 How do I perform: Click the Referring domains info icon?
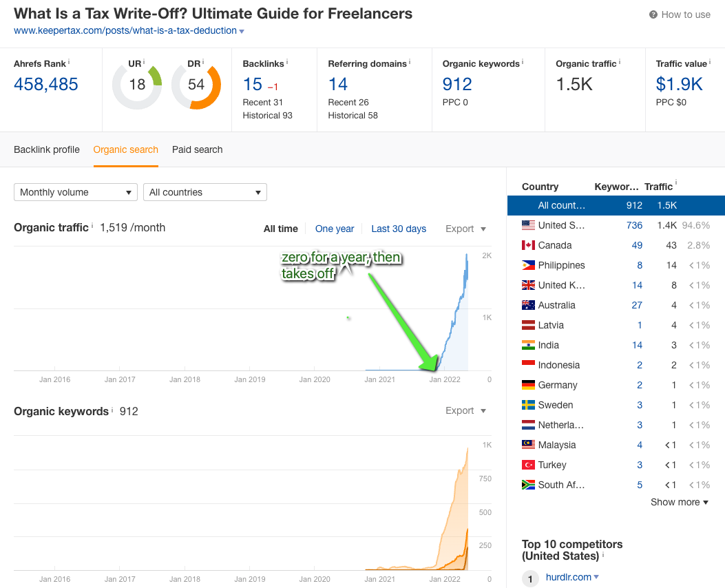[409, 61]
